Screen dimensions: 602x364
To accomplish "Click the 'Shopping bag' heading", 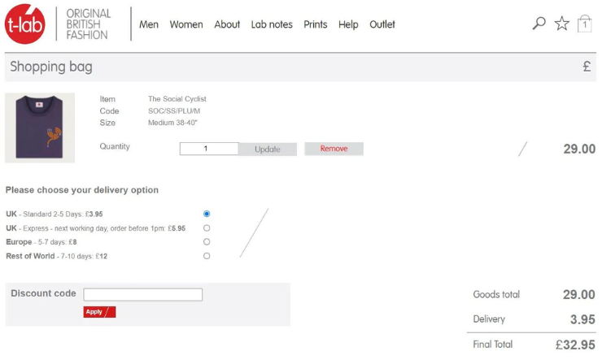I will pos(51,67).
